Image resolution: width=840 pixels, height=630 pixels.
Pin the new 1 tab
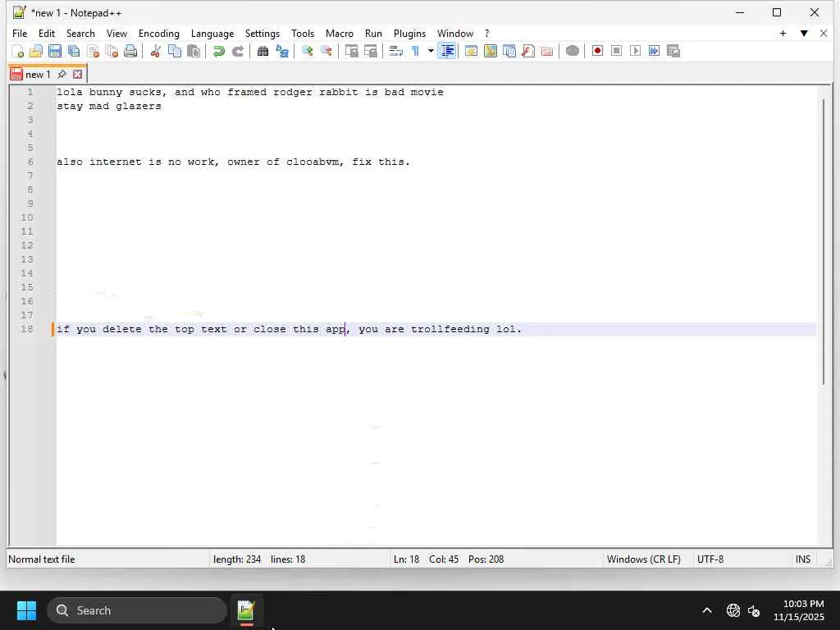62,74
